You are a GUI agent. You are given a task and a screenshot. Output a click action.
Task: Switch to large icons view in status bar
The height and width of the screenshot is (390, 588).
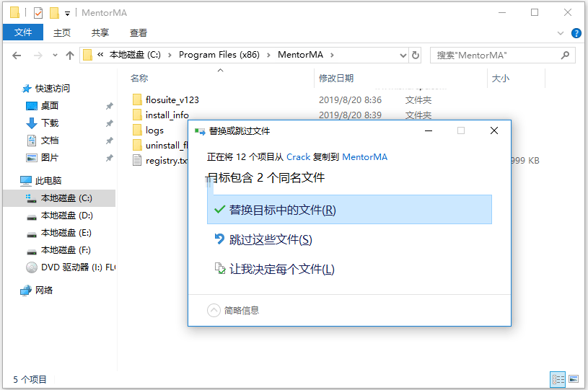coord(574,378)
